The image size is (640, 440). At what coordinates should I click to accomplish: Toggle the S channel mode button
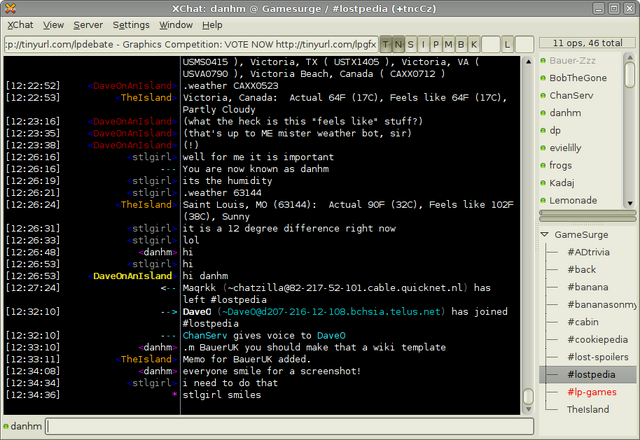pos(411,44)
